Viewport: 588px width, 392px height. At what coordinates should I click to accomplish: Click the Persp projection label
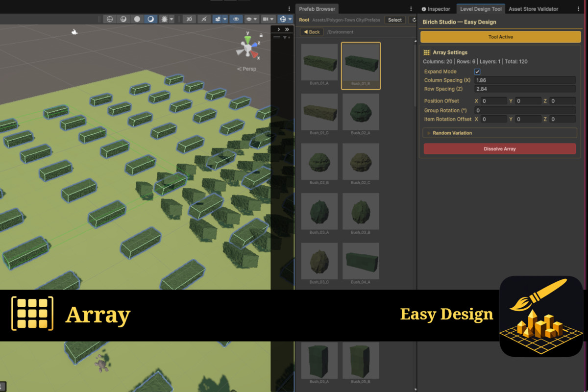pyautogui.click(x=247, y=69)
